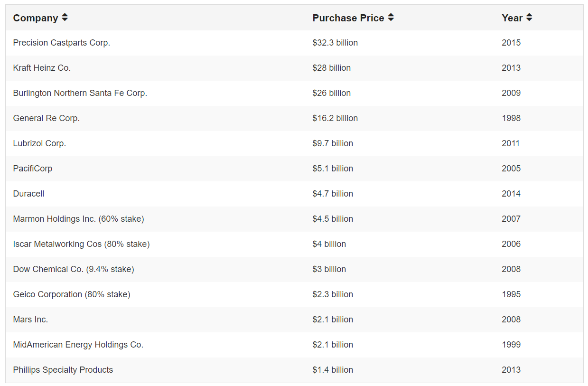Select Lubrizol Corp. cell

click(39, 143)
